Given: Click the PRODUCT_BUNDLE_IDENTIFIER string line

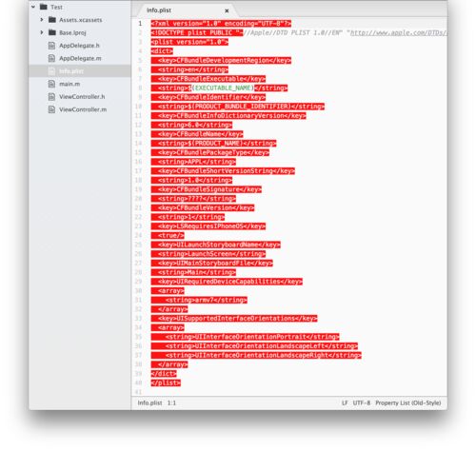Looking at the screenshot, I should tap(238, 107).
